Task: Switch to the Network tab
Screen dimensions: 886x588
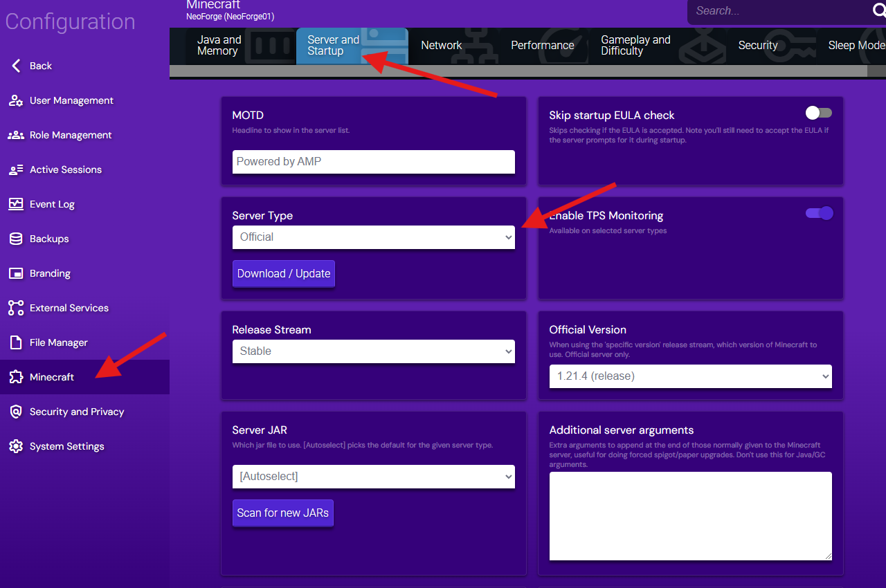Action: click(x=441, y=45)
